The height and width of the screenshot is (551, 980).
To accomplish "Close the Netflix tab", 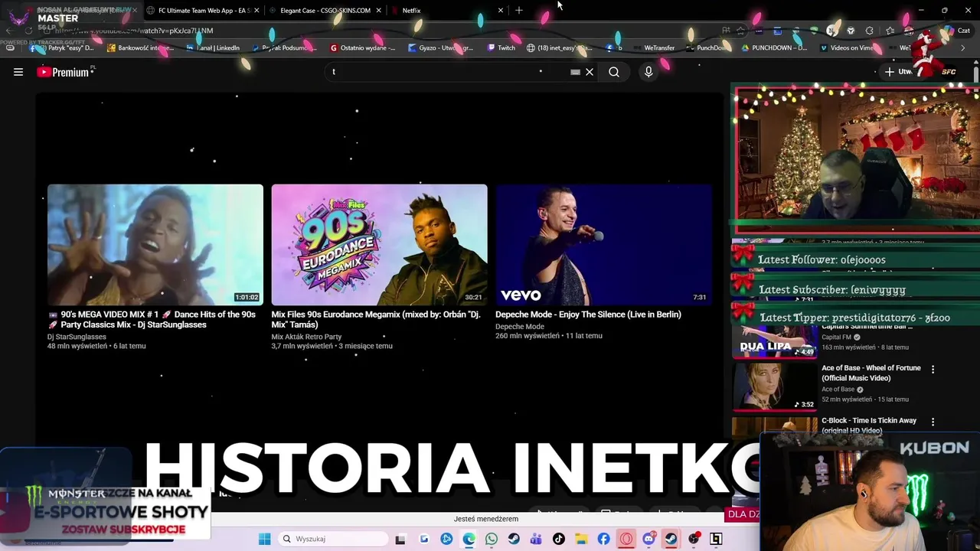I will 501,11.
